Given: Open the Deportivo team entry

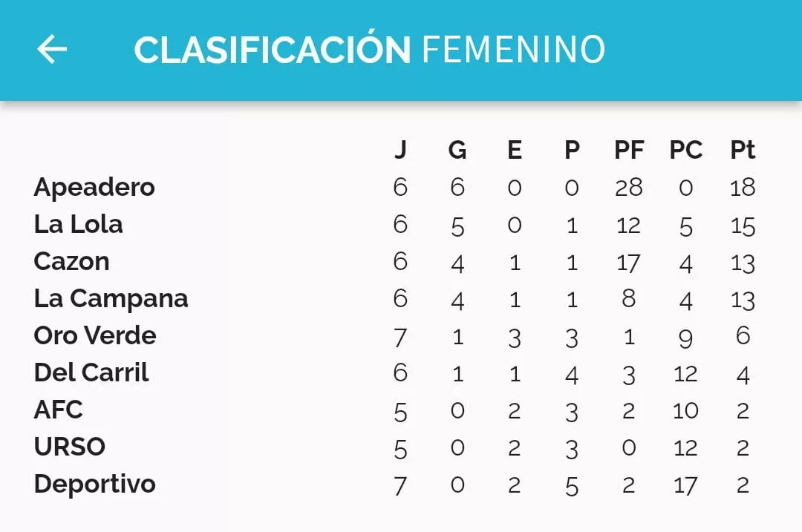Looking at the screenshot, I should click(x=94, y=484).
